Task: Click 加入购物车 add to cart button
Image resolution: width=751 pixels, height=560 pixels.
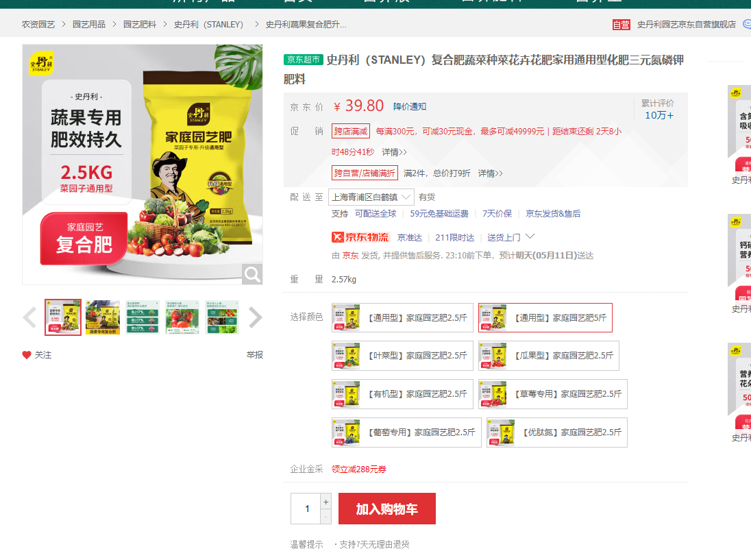Action: pyautogui.click(x=386, y=509)
